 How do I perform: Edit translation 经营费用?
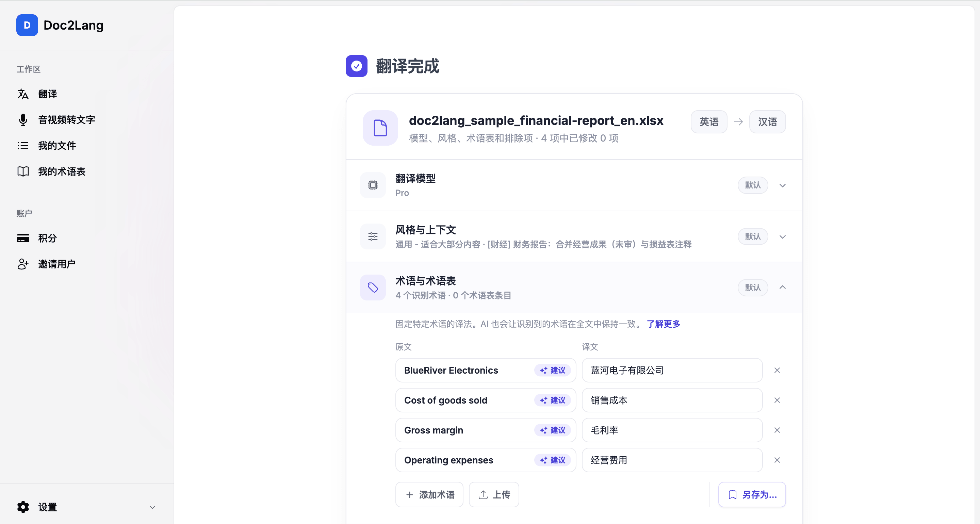point(672,460)
